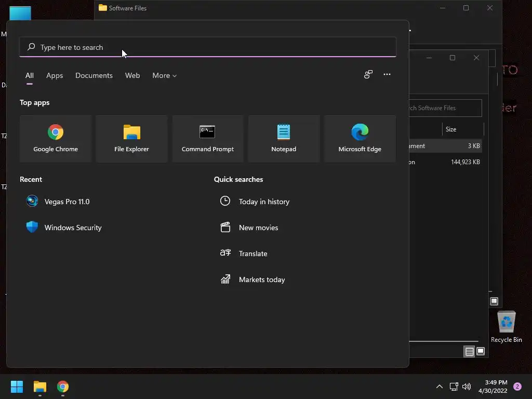
Task: Open the search options ellipsis menu
Action: [x=387, y=74]
